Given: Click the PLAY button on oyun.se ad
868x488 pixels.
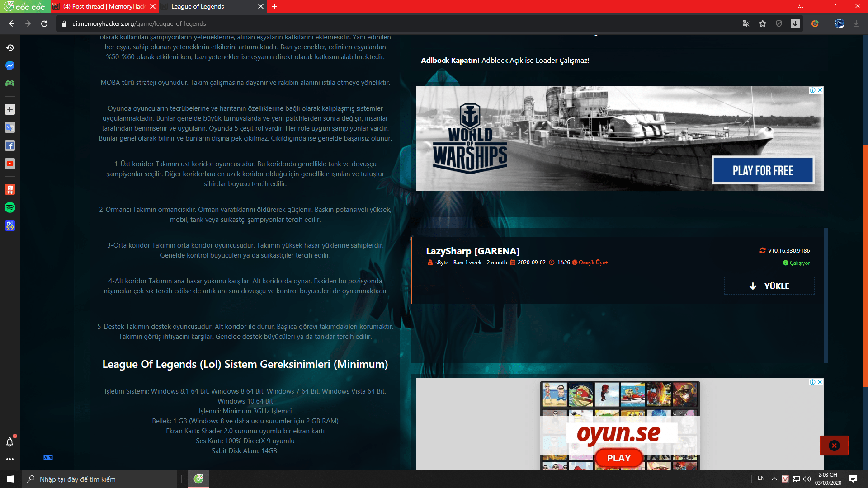Looking at the screenshot, I should [619, 458].
